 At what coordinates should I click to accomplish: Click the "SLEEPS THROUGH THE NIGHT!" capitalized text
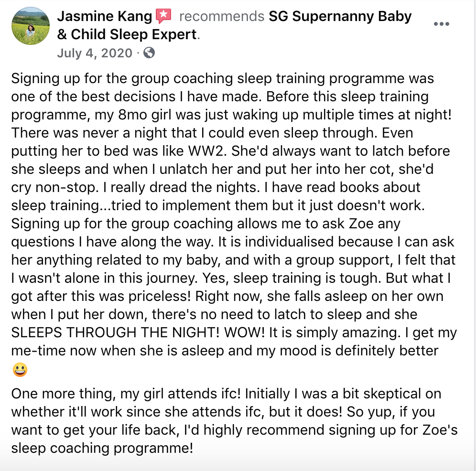(x=115, y=332)
